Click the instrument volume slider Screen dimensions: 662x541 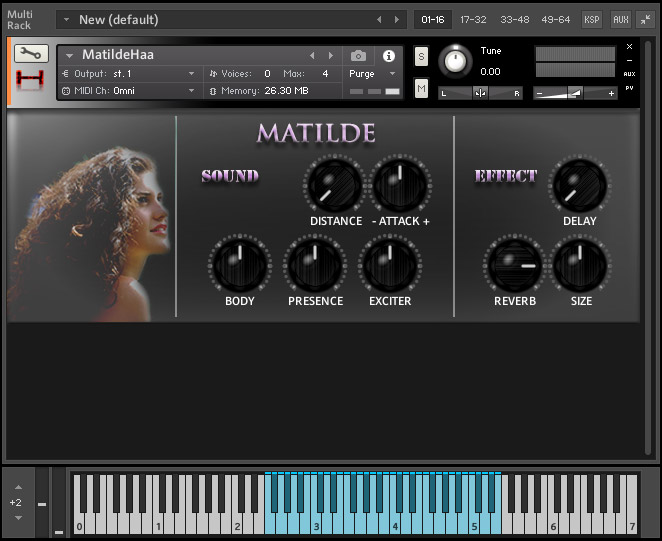pos(575,92)
